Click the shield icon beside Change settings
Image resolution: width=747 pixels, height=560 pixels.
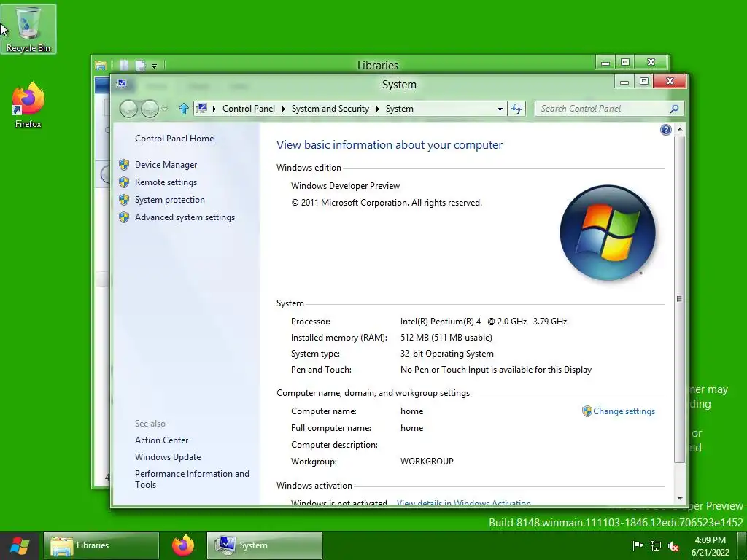coord(587,411)
